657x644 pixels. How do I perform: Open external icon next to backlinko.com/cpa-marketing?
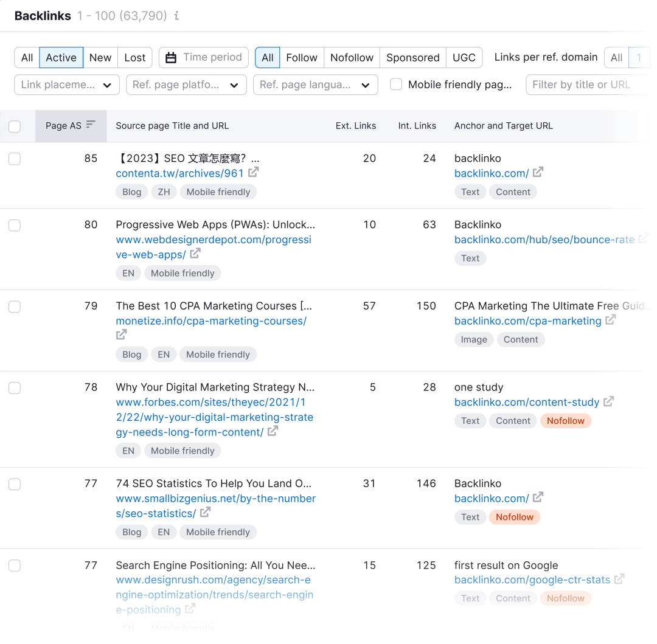[611, 320]
